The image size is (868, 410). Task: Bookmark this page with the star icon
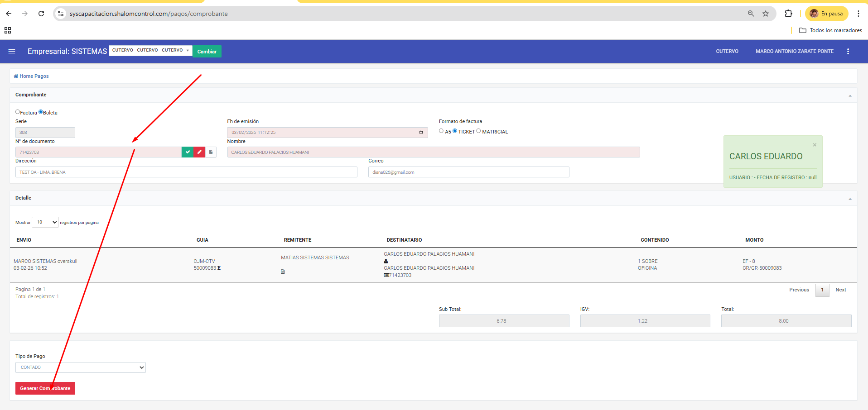tap(766, 14)
